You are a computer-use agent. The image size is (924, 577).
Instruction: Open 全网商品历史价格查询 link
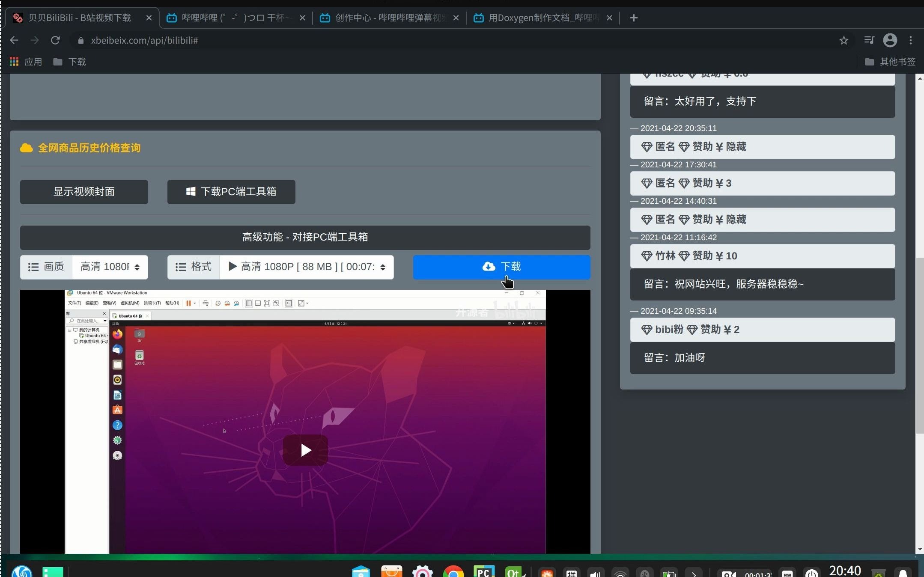coord(89,148)
